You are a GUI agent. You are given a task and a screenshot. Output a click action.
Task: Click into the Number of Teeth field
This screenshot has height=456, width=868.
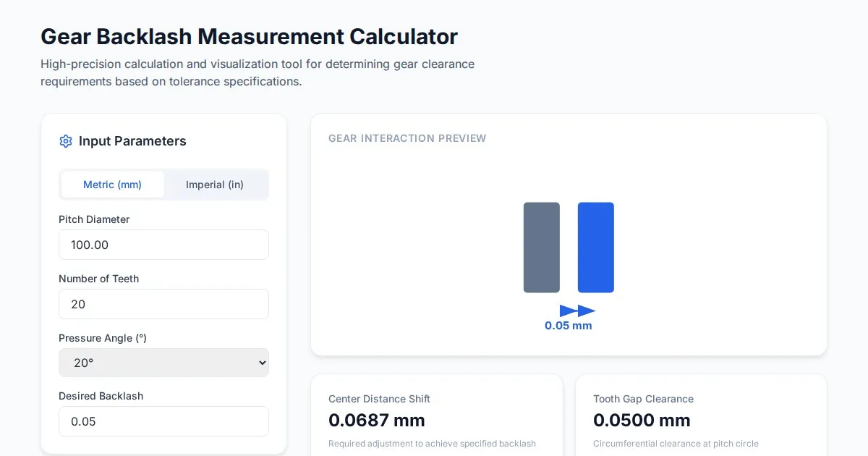tap(163, 304)
